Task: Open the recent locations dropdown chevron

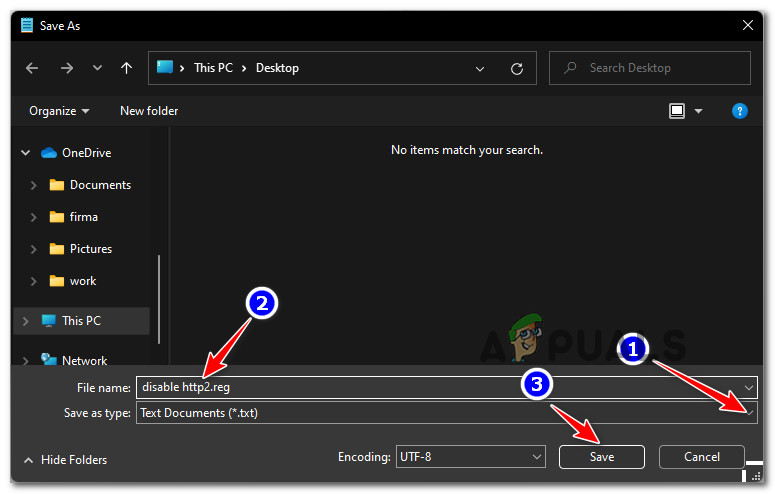Action: (x=97, y=68)
